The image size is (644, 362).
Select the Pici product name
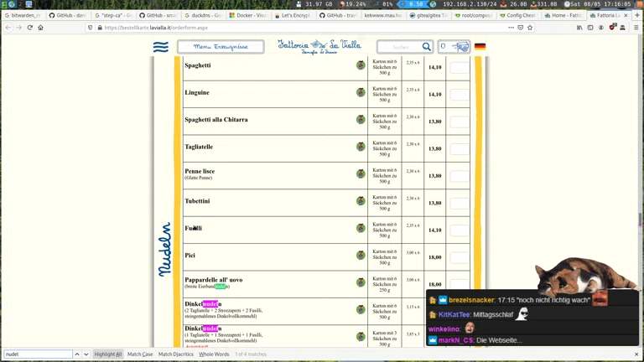click(x=190, y=256)
